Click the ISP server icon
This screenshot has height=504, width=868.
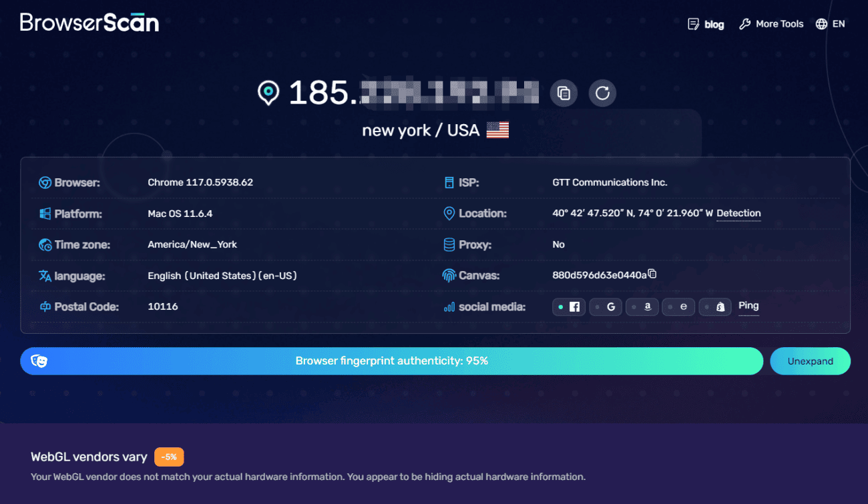pyautogui.click(x=449, y=183)
